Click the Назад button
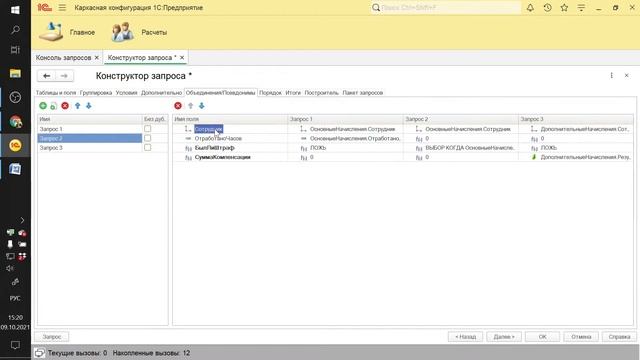 [465, 337]
